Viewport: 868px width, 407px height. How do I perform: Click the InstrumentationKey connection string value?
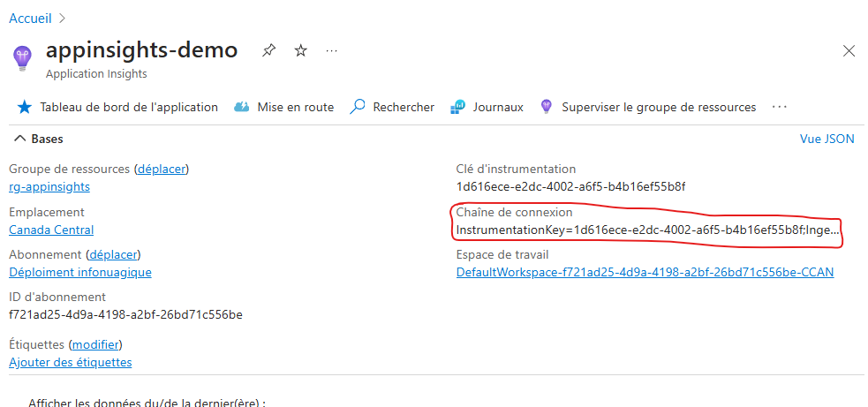649,230
